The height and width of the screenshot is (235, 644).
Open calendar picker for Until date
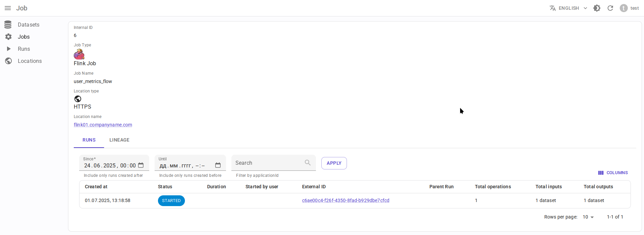point(218,165)
